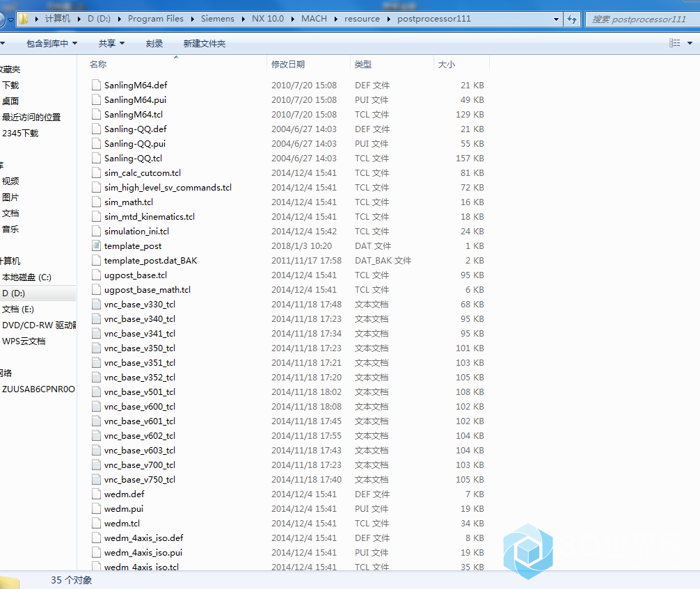Click the ugpost_base.tcl file icon

tap(96, 275)
